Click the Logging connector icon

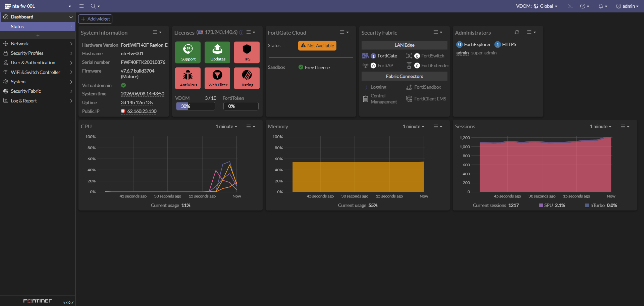[366, 87]
